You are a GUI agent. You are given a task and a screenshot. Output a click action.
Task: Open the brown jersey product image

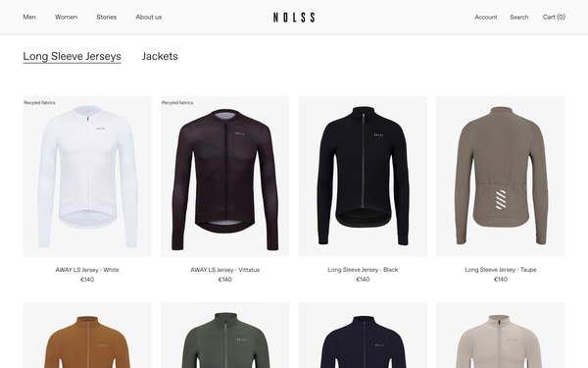87,335
